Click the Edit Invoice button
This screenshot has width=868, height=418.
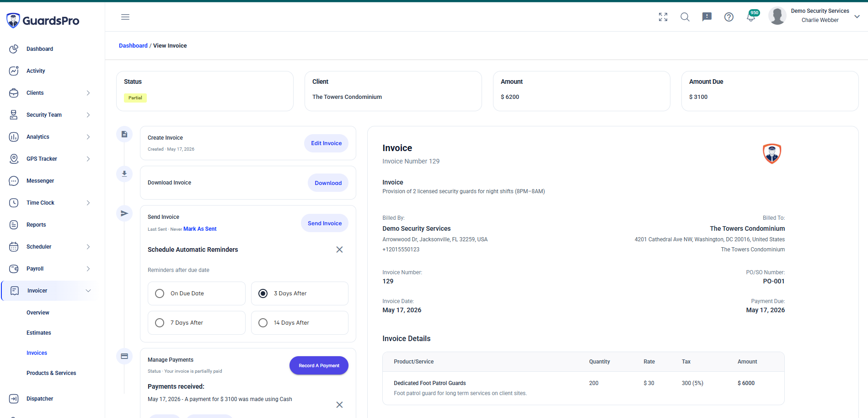click(326, 143)
